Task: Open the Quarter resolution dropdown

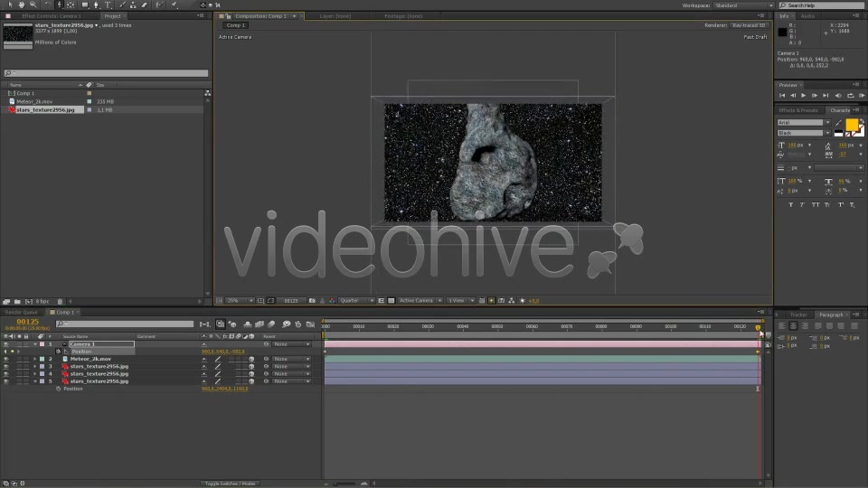Action: pos(356,300)
